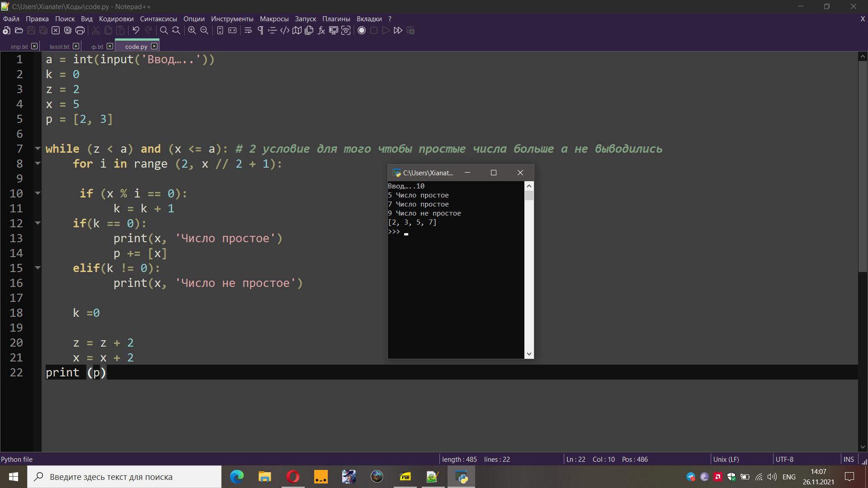Switch to the ф.txt tab
The height and width of the screenshot is (488, 868).
(97, 47)
